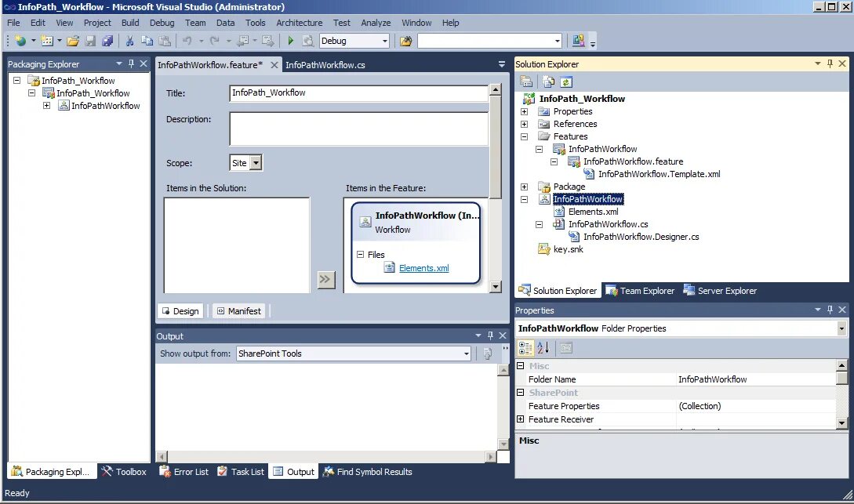Select key.snk in Solution Explorer

click(568, 249)
